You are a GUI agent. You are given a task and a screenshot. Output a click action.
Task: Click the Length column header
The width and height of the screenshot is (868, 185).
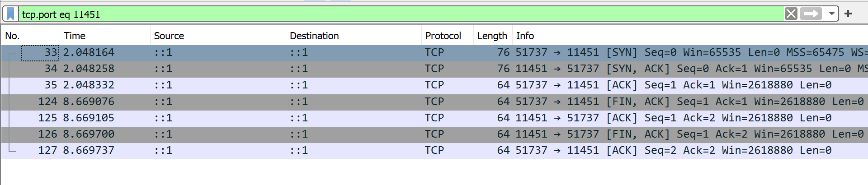(x=492, y=36)
